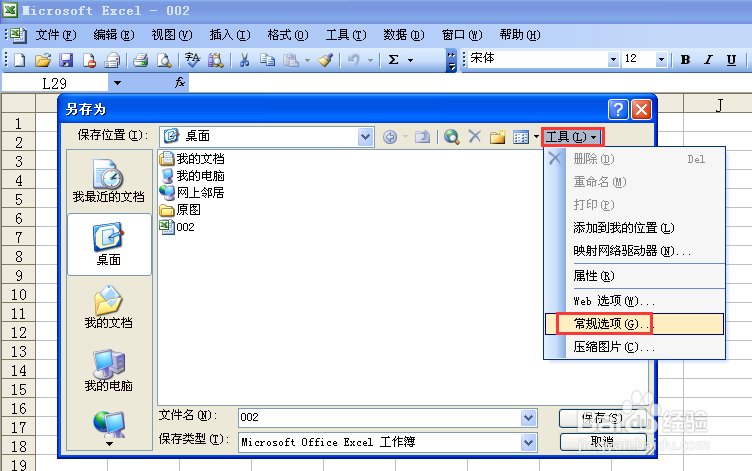Expand the 保存类型 file type dropdown
752x471 pixels.
point(529,442)
